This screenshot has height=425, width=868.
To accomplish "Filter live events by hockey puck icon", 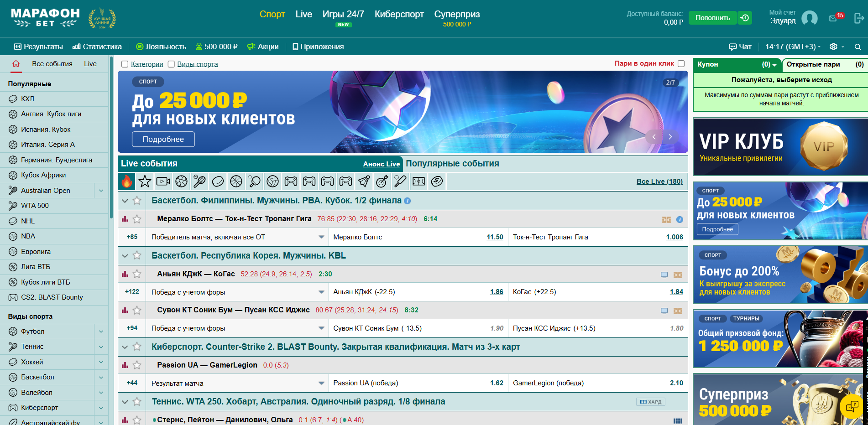I will pos(218,181).
